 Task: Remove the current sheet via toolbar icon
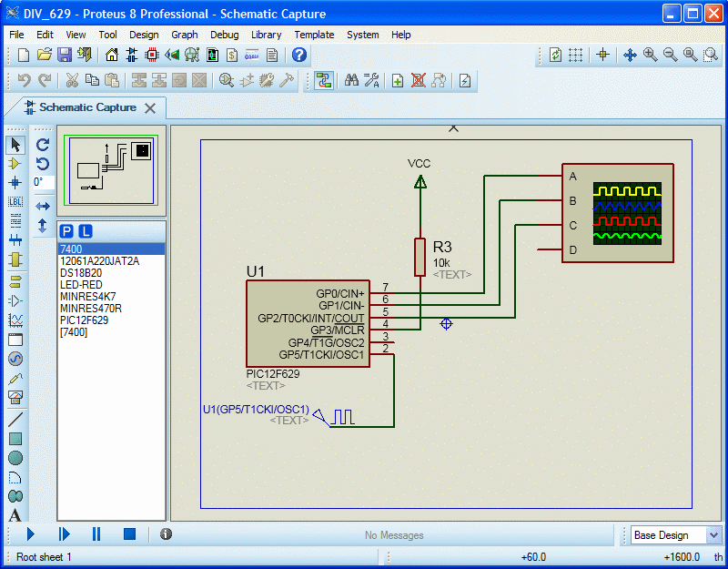click(419, 81)
